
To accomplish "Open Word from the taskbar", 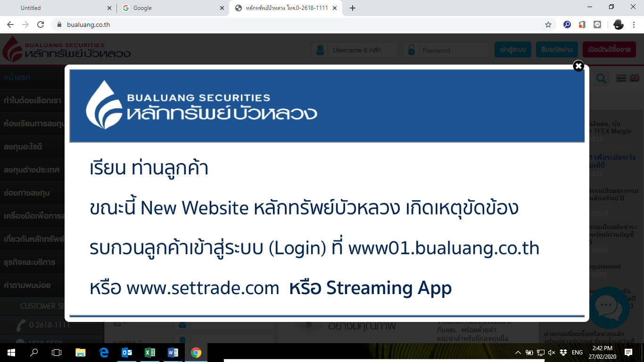I will click(x=173, y=352).
